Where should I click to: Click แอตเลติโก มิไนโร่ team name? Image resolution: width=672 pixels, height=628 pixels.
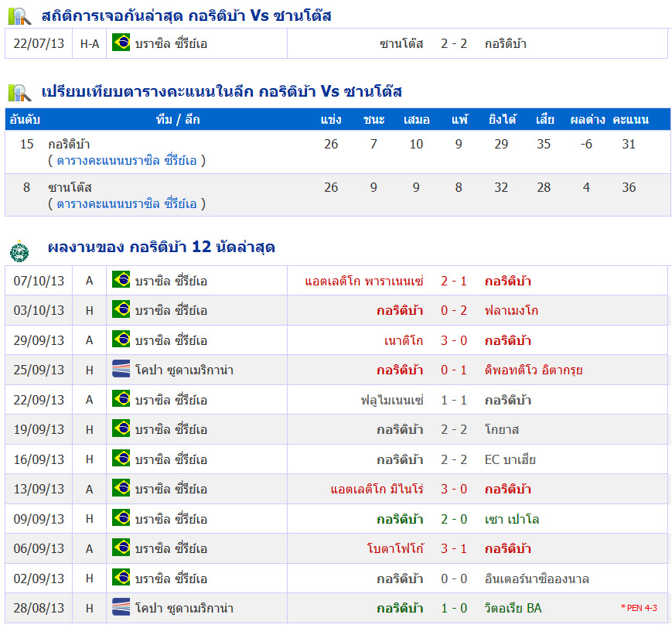tap(377, 490)
